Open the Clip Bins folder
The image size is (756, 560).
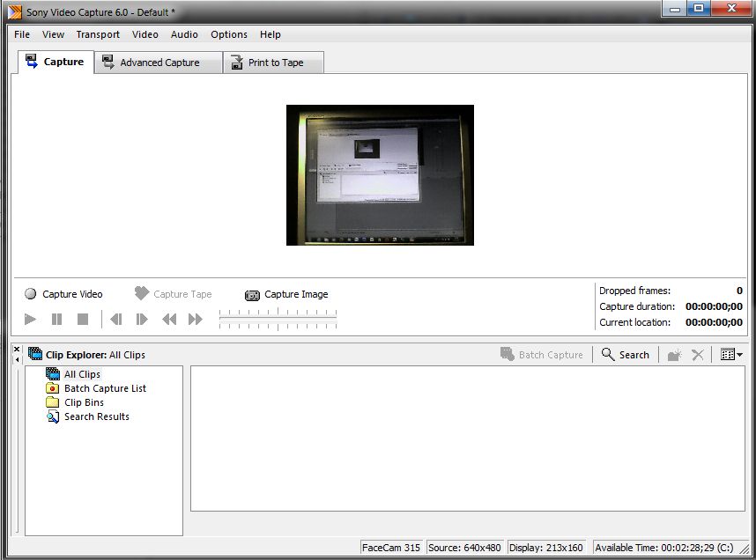[x=84, y=402]
